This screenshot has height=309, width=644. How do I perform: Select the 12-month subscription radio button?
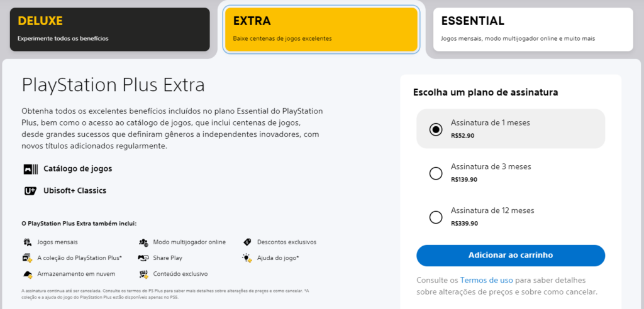pyautogui.click(x=436, y=217)
